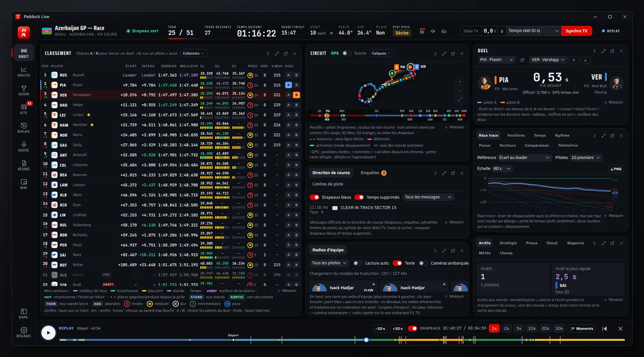Open the Calques dropdown in Circuit panel

382,53
